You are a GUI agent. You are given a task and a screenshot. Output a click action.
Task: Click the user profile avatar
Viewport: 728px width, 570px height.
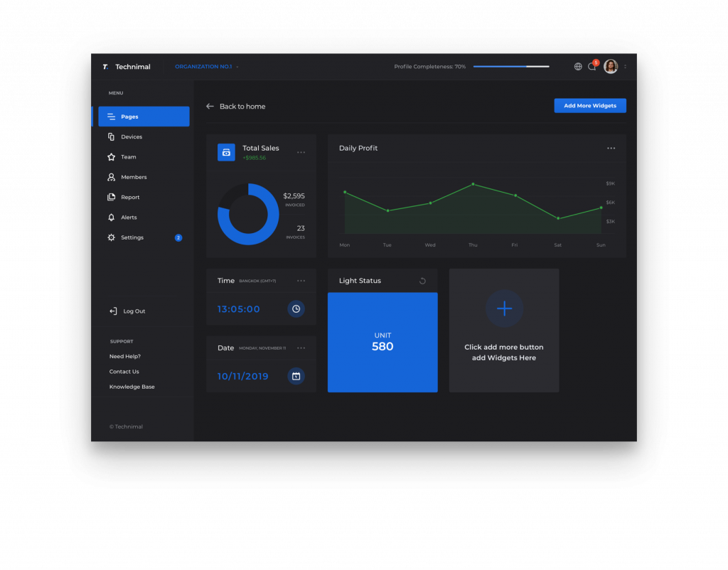point(611,67)
